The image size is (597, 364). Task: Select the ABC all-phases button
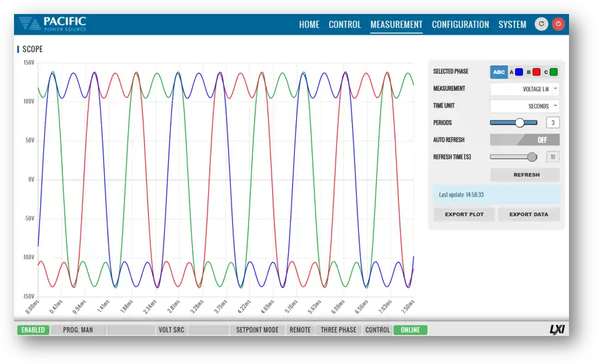499,72
